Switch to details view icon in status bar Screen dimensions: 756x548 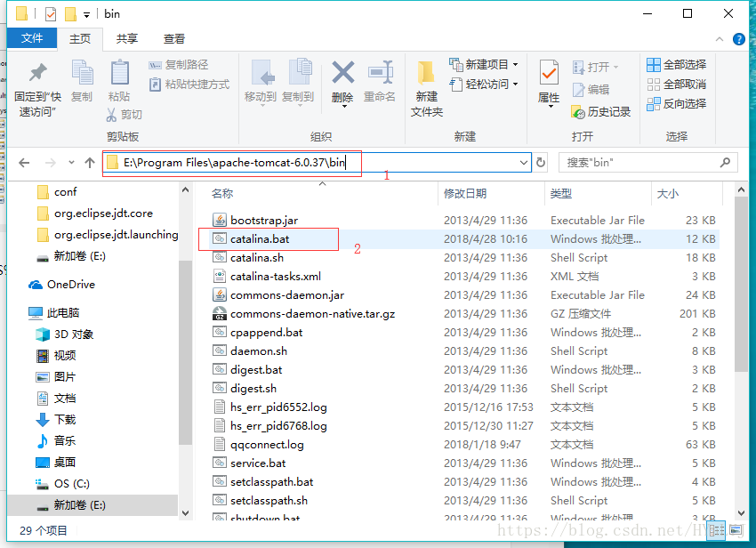pyautogui.click(x=717, y=530)
